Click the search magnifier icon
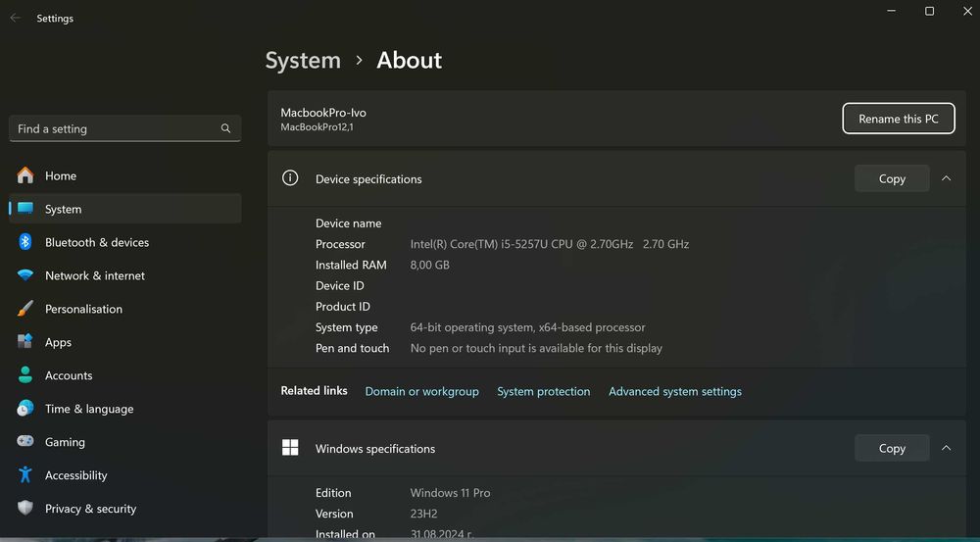The image size is (980, 542). pyautogui.click(x=225, y=128)
